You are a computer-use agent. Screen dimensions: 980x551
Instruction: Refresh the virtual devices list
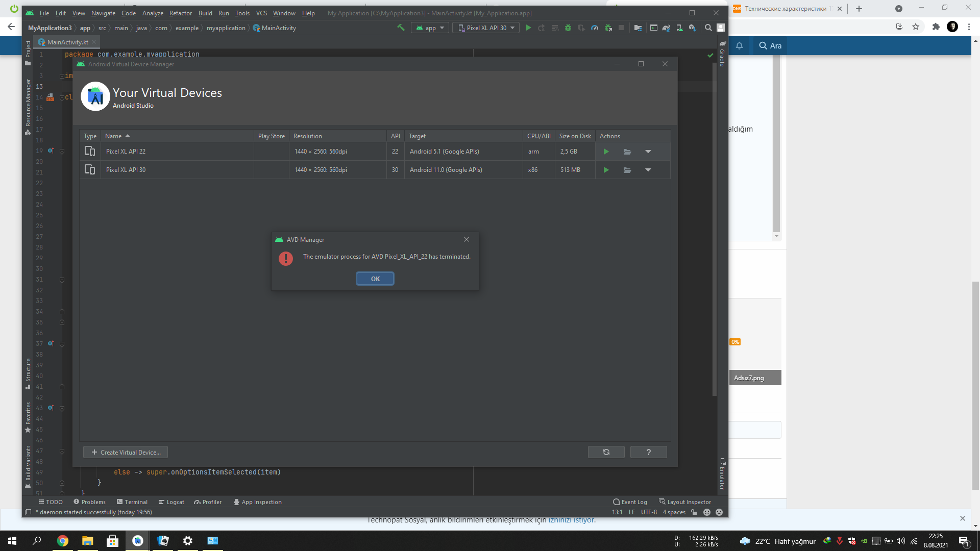[x=606, y=452]
